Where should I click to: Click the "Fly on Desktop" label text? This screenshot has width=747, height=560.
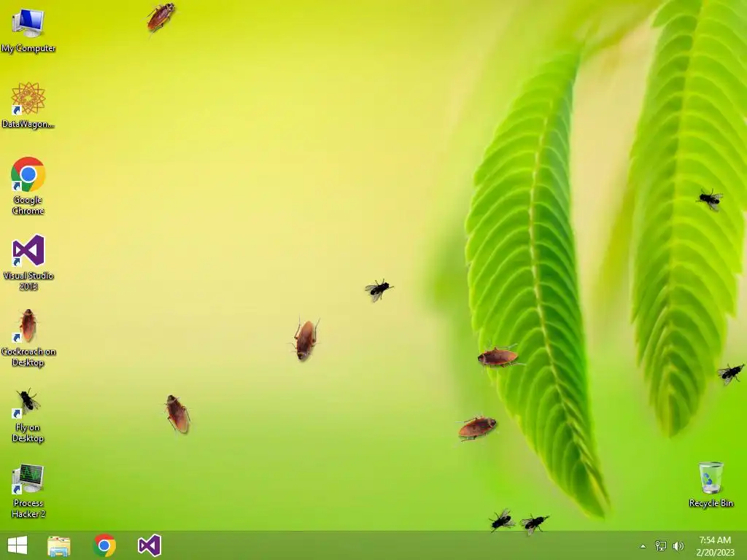click(28, 433)
